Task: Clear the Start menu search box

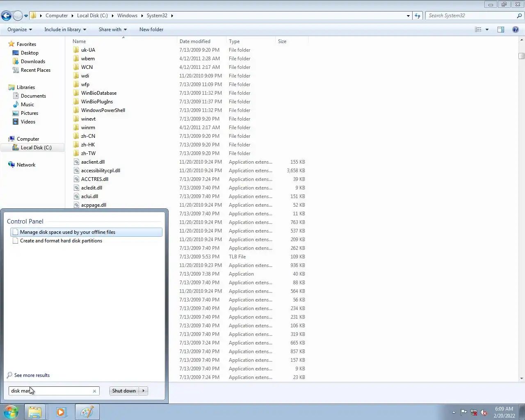Action: [94, 391]
